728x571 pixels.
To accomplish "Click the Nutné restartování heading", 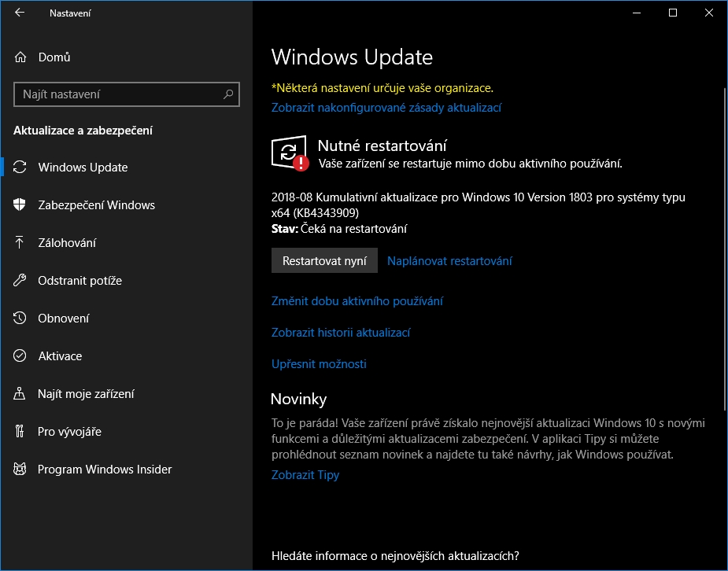I will pos(382,146).
